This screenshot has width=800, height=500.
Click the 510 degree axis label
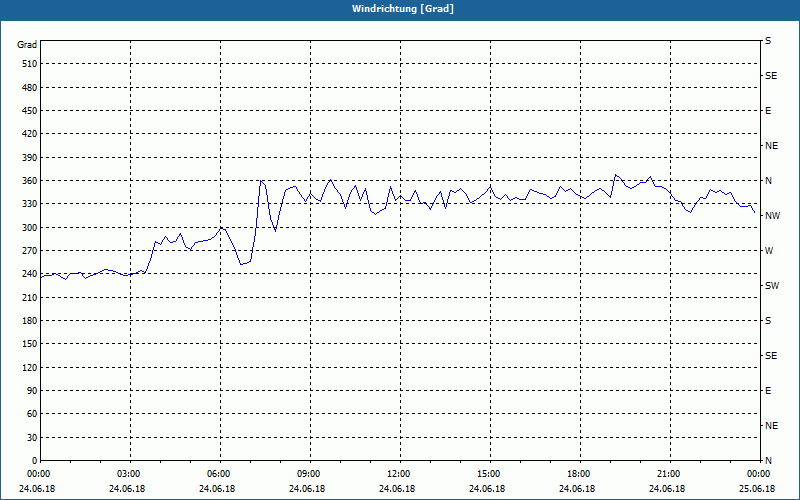[30, 64]
